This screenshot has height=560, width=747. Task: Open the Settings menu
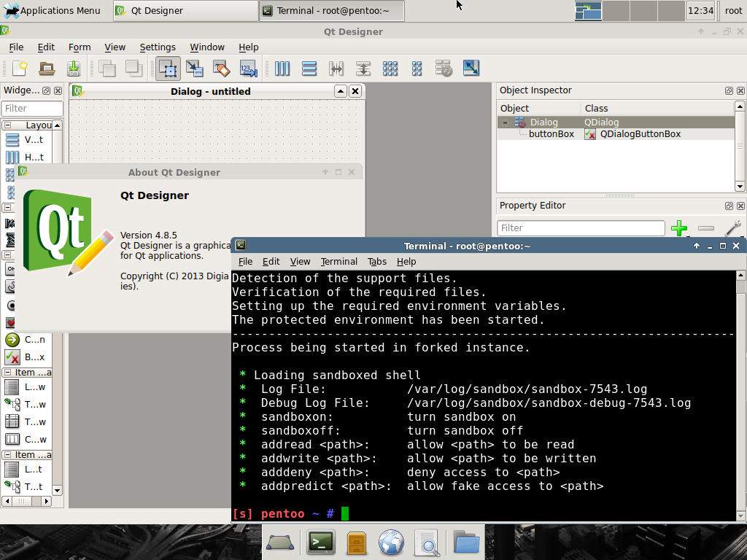point(158,47)
